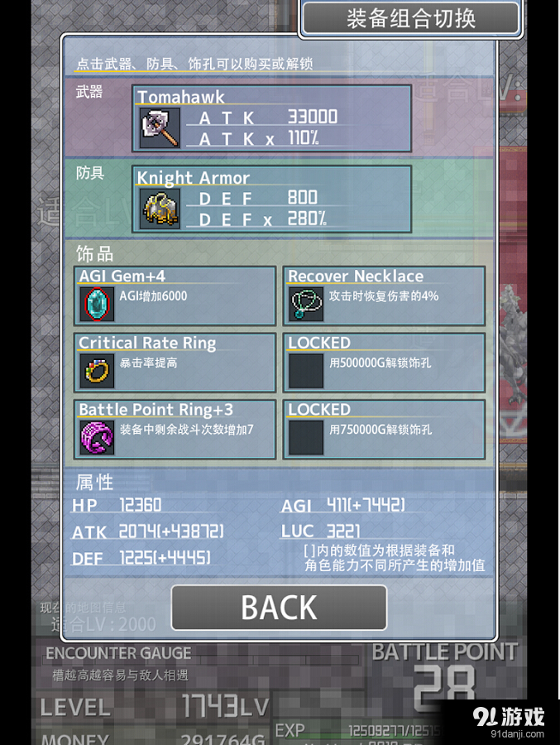Click the Critical Rate Ring name
The width and height of the screenshot is (560, 745).
click(x=147, y=343)
